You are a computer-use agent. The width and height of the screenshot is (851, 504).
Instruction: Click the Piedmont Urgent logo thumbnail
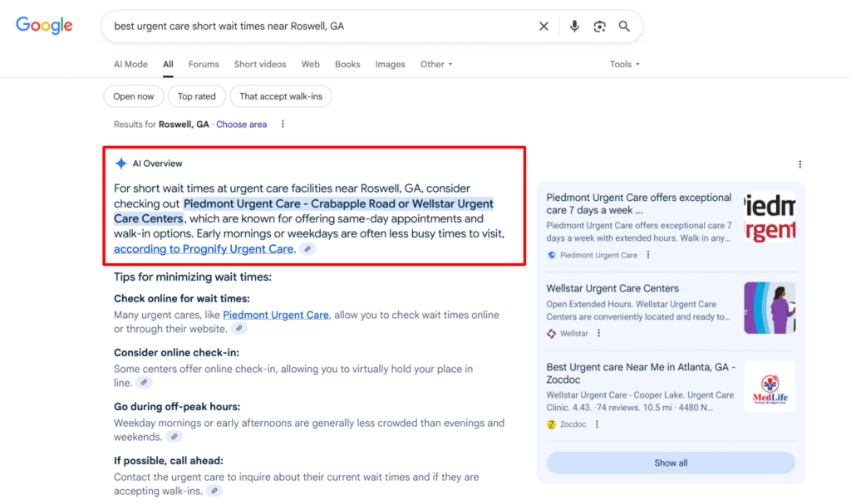770,218
